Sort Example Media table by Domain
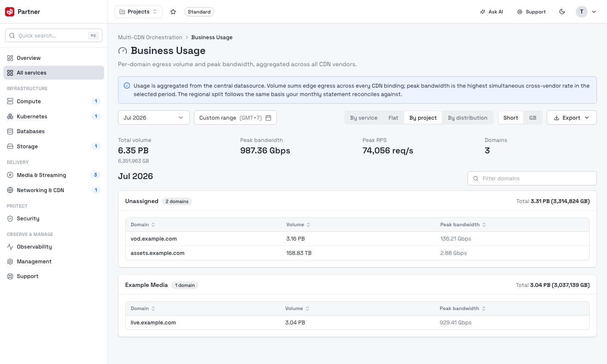607x364 pixels. click(143, 308)
